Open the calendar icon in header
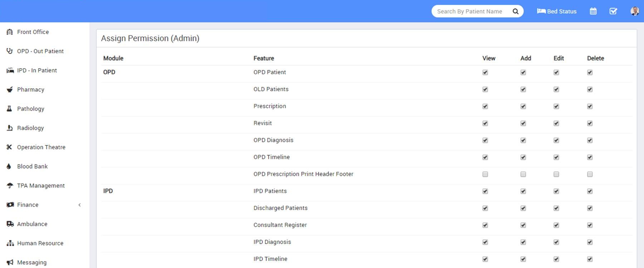Screen dimensions: 644x268 tap(593, 11)
